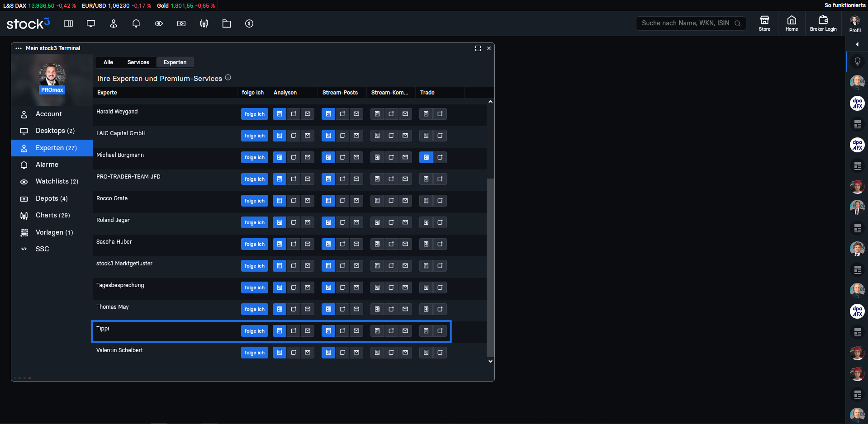Open the three-dots menu of Mein stock3 Terminal
The image size is (868, 424).
coord(19,48)
